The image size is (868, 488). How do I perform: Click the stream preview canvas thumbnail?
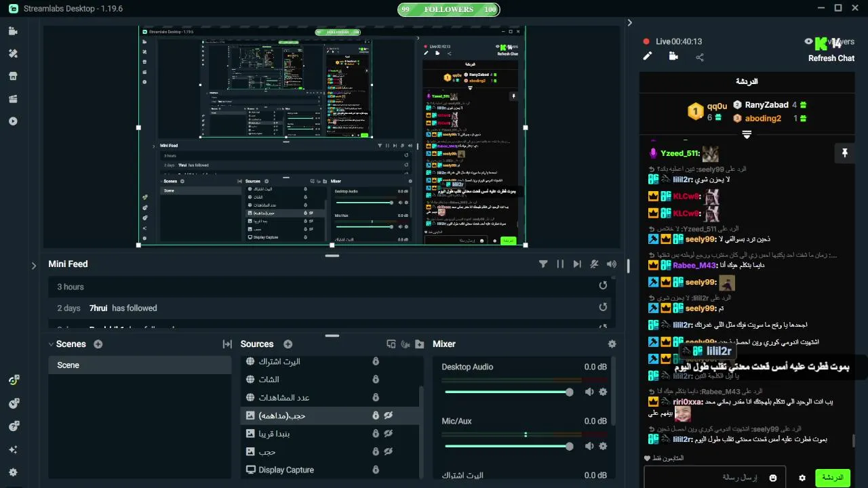tap(332, 136)
